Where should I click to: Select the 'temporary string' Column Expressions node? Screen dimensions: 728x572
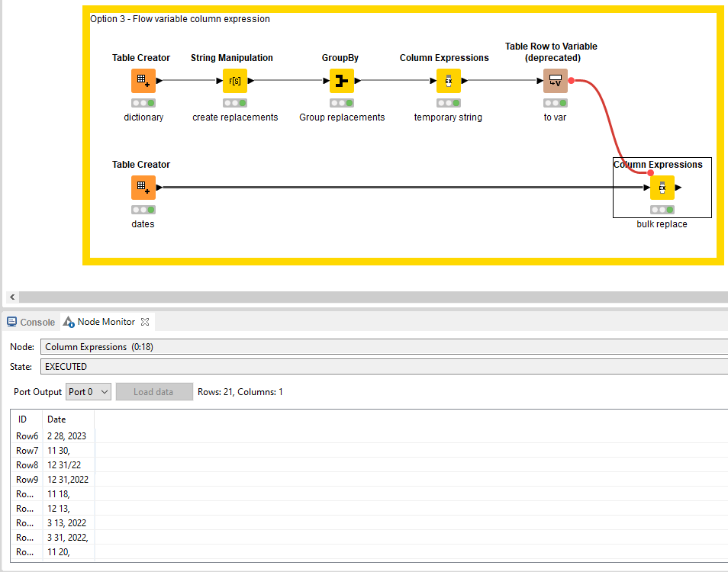pos(449,81)
